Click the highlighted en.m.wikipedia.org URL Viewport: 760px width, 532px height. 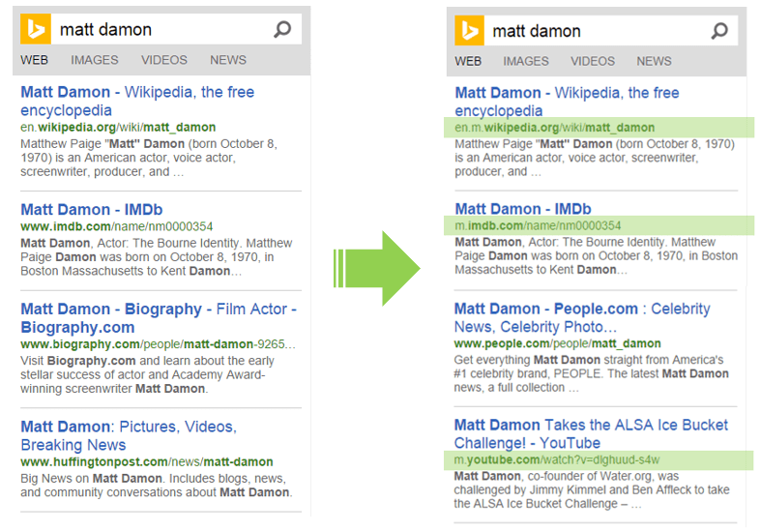point(554,128)
